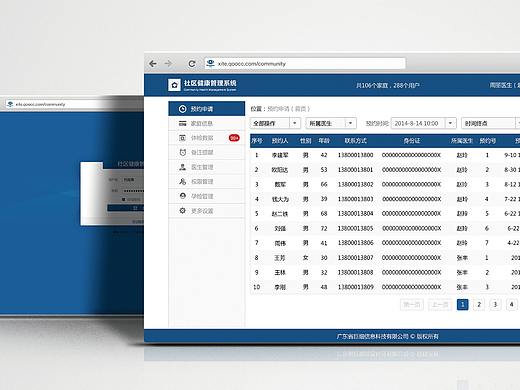Expand the 所属医生 filter dropdown
This screenshot has width=520, height=390.
point(331,123)
